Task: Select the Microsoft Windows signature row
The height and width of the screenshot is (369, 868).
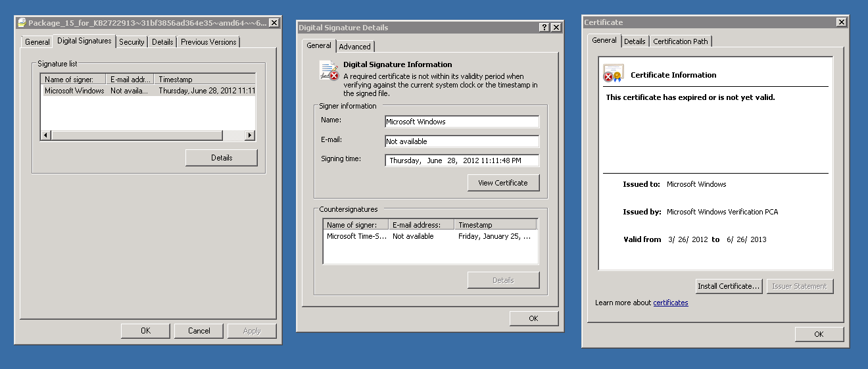Action: (x=148, y=91)
